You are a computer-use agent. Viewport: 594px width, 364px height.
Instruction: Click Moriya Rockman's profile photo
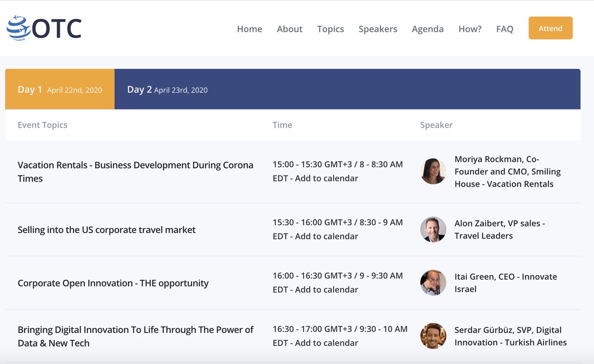point(433,171)
